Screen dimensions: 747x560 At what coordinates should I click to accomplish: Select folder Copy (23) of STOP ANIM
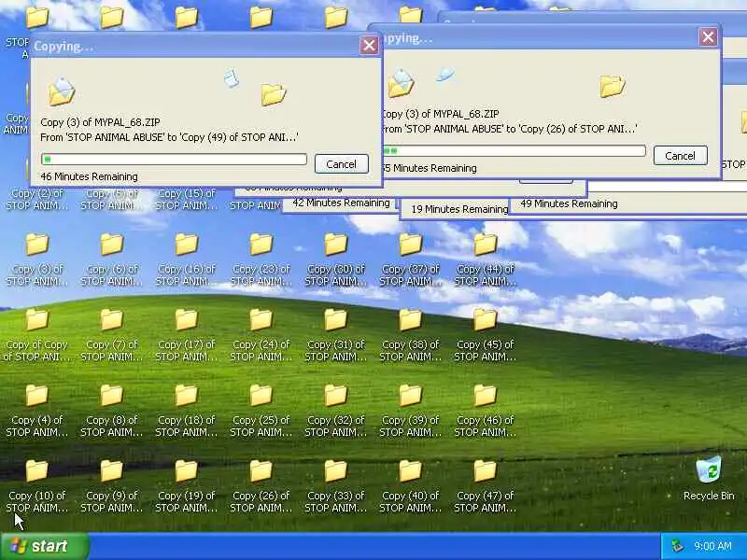(261, 259)
